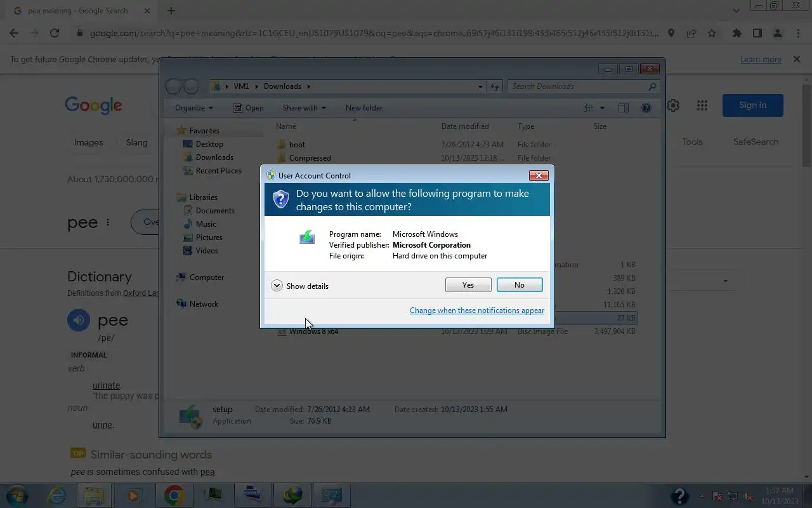Select Windows 8 x64 disc image file
The image size is (812, 508).
(x=457, y=331)
